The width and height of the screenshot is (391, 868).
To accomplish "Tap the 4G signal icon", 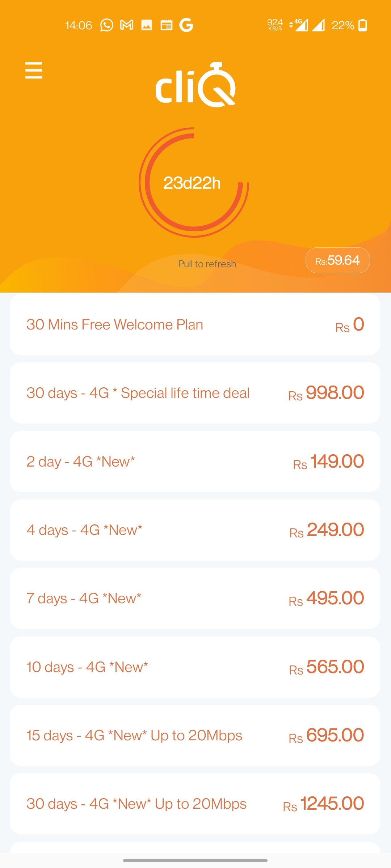I will point(299,25).
